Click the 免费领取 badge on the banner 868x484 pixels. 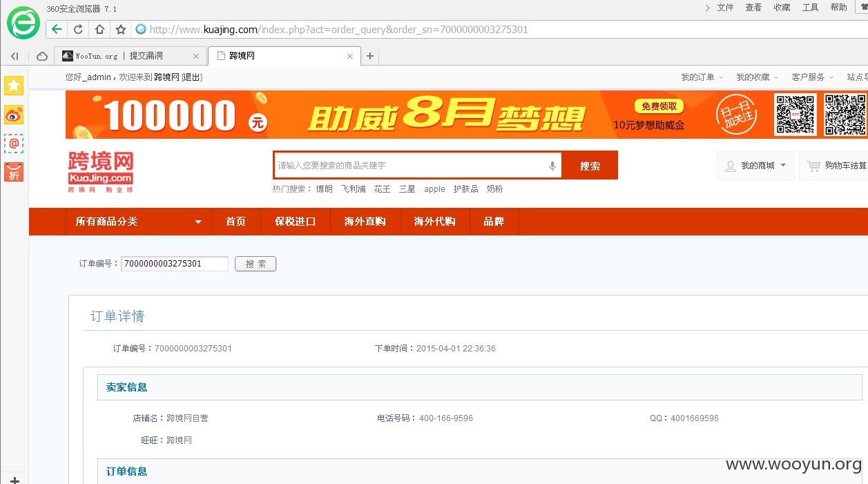(659, 106)
